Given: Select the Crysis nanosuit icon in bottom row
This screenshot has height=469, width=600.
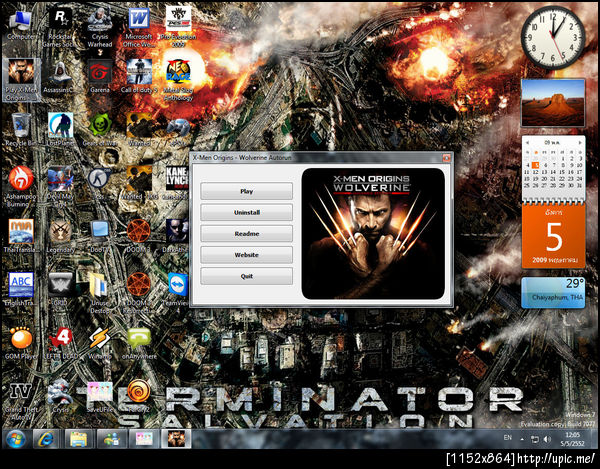Looking at the screenshot, I should (60, 397).
